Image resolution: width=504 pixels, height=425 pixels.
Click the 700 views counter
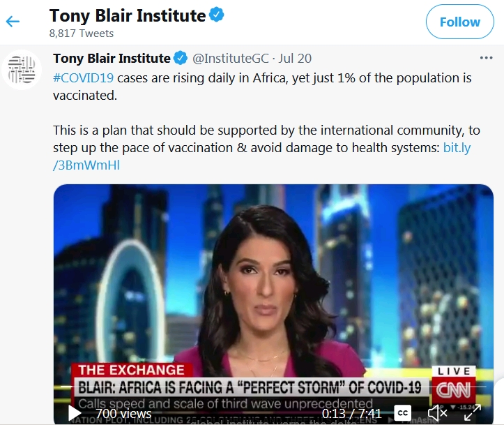tap(123, 413)
